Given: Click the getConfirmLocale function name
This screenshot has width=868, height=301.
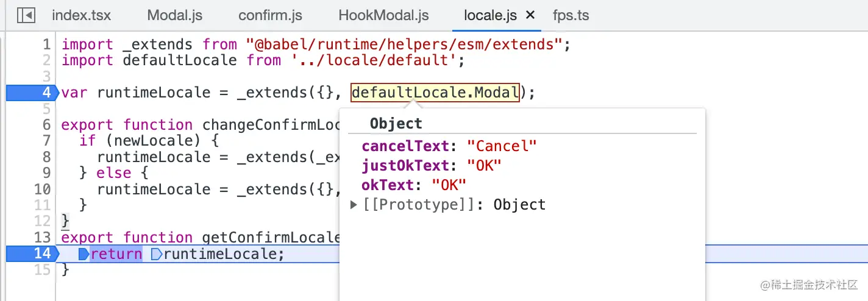Looking at the screenshot, I should click(x=271, y=238).
